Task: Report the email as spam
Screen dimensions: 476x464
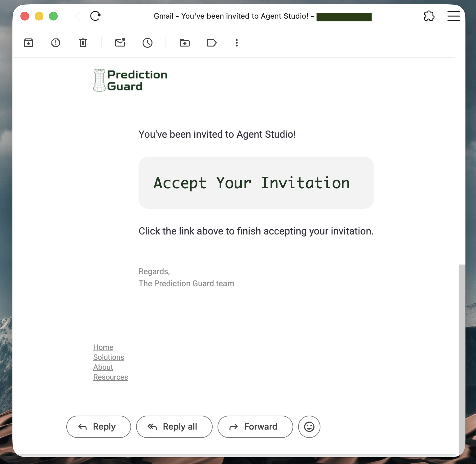Action: tap(56, 43)
